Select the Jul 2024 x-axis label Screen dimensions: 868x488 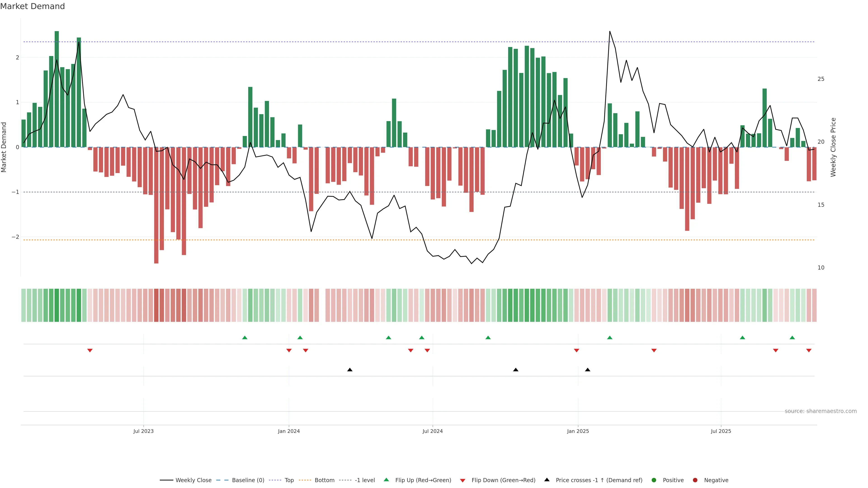click(x=432, y=431)
